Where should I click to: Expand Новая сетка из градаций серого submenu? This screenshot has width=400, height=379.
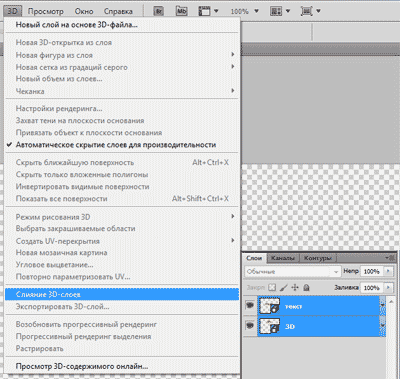pyautogui.click(x=233, y=67)
